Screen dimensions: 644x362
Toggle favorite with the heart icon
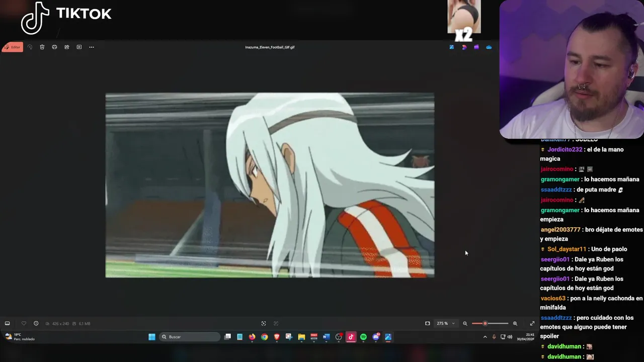click(23, 323)
